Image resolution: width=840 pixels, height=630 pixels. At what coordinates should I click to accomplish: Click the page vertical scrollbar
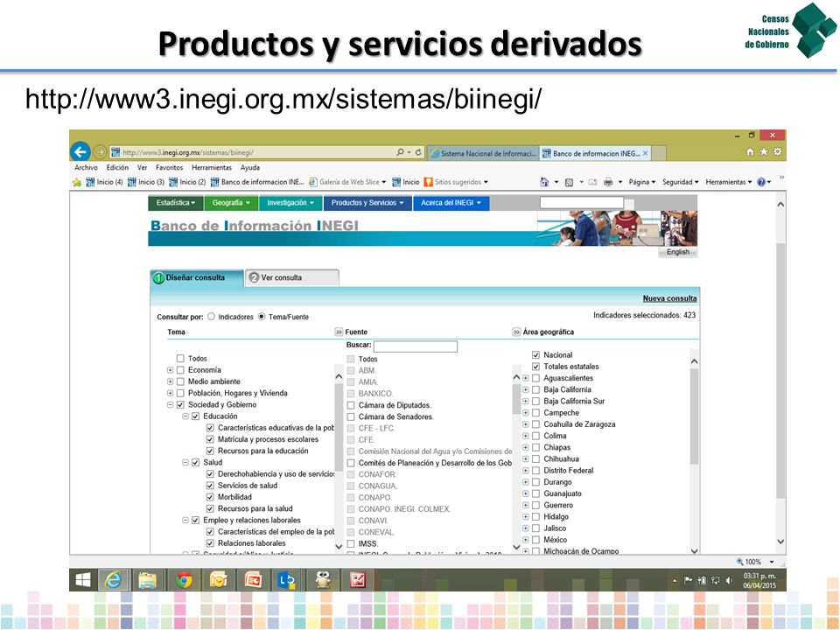pyautogui.click(x=780, y=373)
